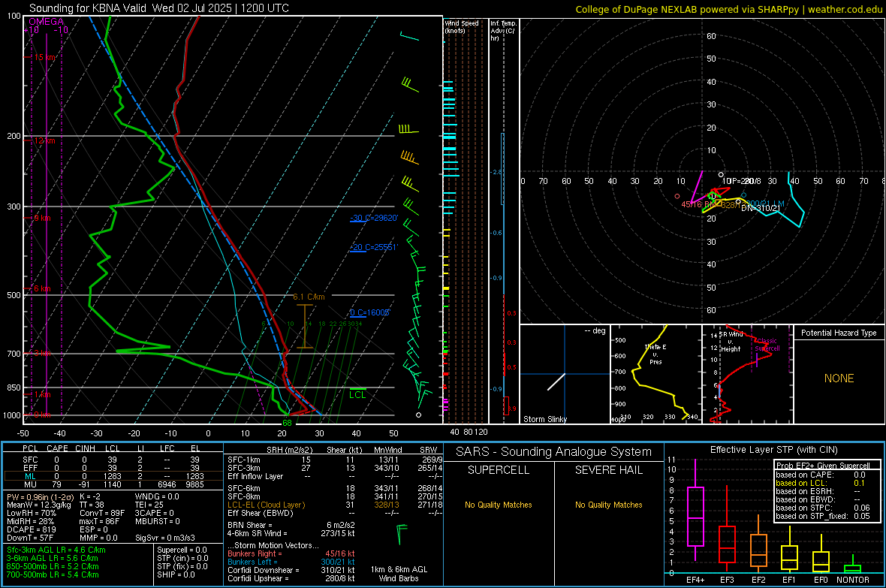The image size is (886, 588).
Task: Click the 'BRN Shear =' row label
Action: [250, 525]
